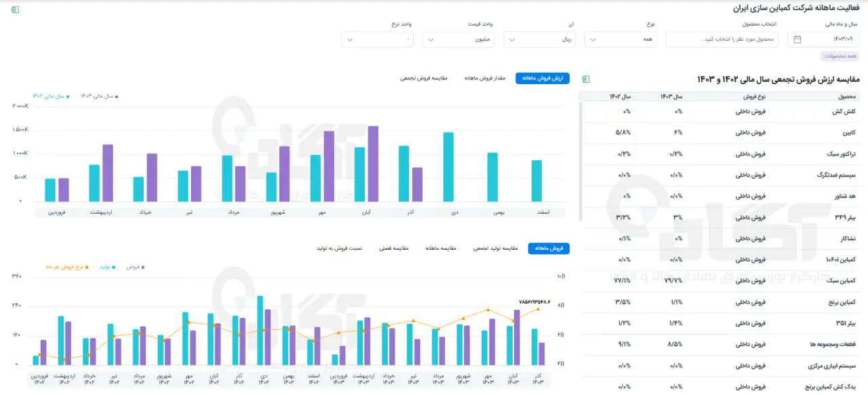Image resolution: width=868 pixels, height=395 pixels.
Task: Click the ۸/۵% value in the قطعات ومجموعه ها row
Action: pos(675,345)
